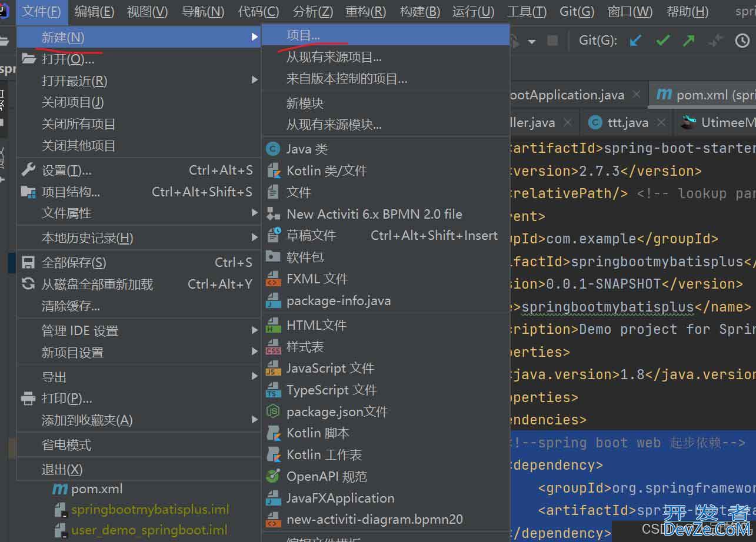The width and height of the screenshot is (756, 542).
Task: Expand the 新项目设置 submenu arrow
Action: [254, 352]
